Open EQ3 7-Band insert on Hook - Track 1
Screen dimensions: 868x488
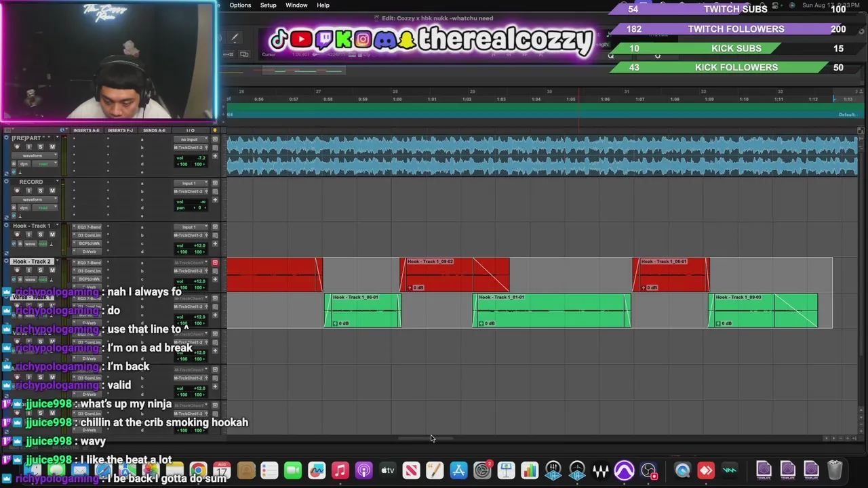[x=87, y=227]
